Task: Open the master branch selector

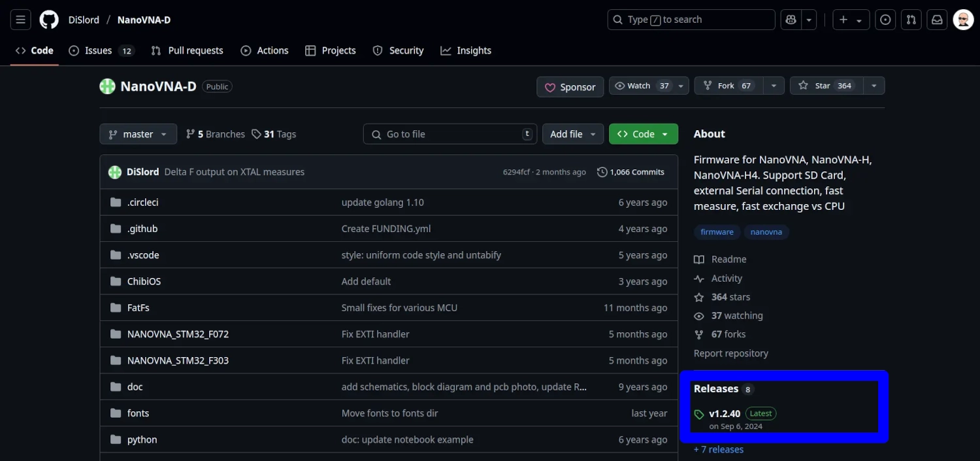Action: (138, 134)
